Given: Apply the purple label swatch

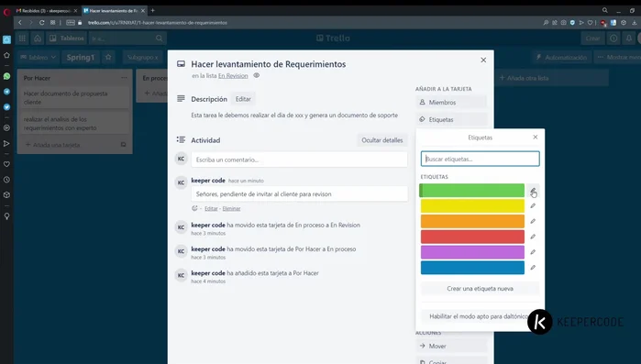Looking at the screenshot, I should 472,252.
